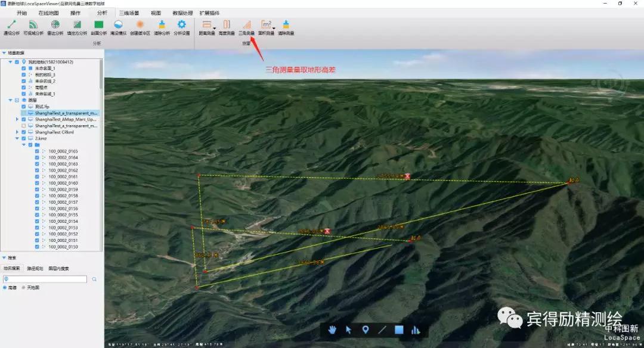Start the 剖面分析 profile analysis
The width and height of the screenshot is (644, 348).
click(99, 27)
